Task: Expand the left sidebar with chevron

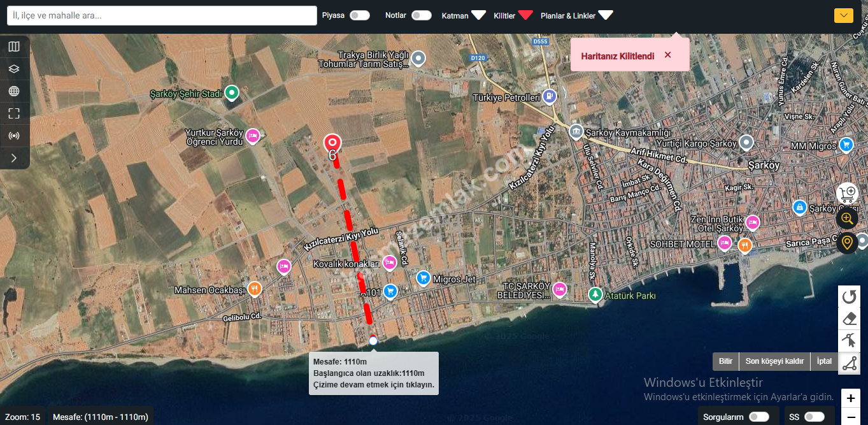Action: (x=14, y=157)
